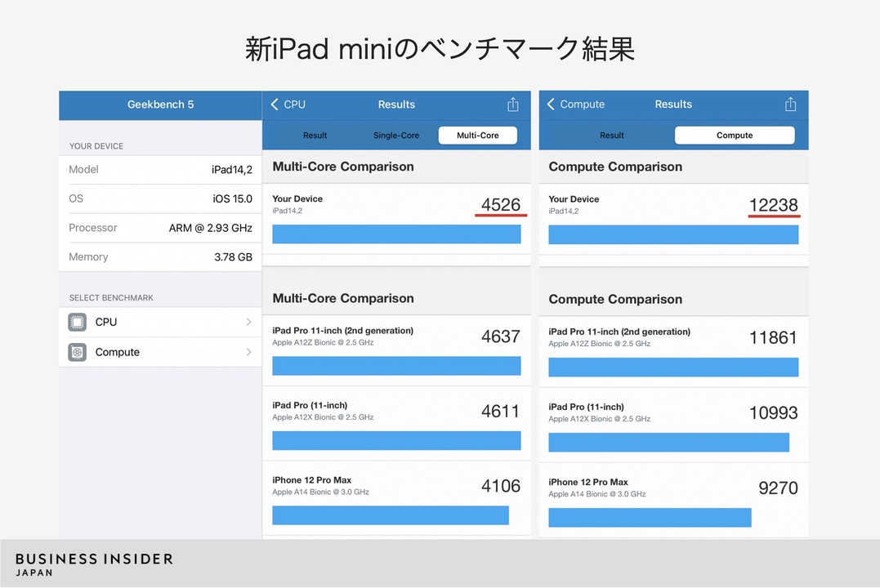Screen dimensions: 880x588
Task: Click the Geekbench 5 title
Action: [160, 105]
